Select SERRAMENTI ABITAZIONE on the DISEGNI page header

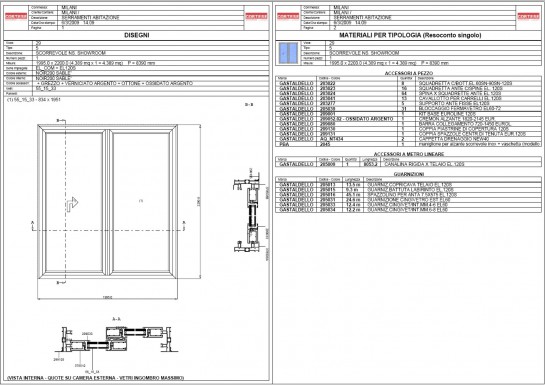[x=90, y=17]
